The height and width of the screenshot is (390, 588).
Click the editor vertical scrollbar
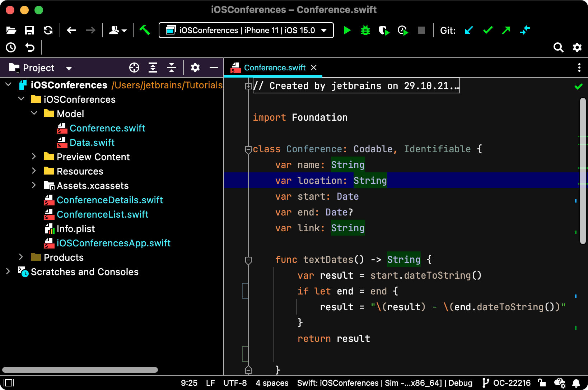pyautogui.click(x=583, y=171)
